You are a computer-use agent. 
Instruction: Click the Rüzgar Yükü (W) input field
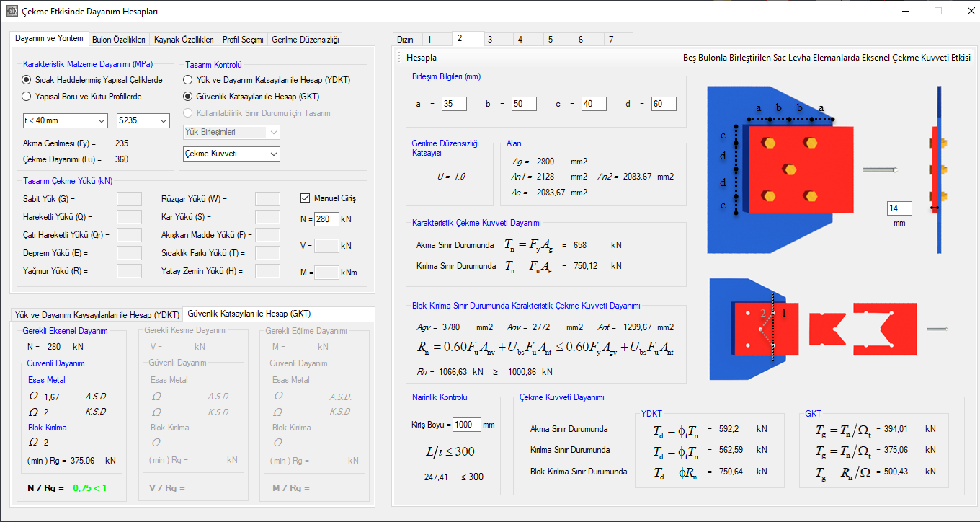(267, 199)
